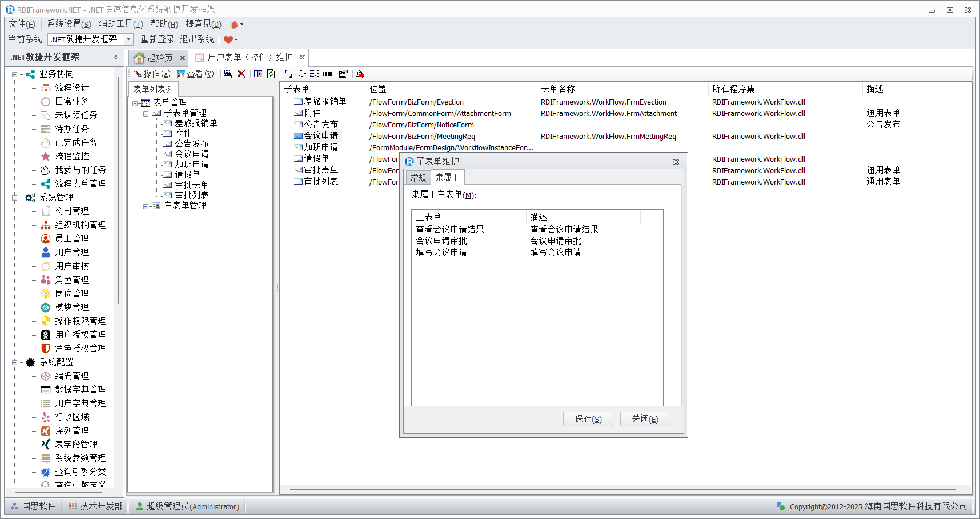Click the 关闭(E) button
The width and height of the screenshot is (980, 519).
point(645,419)
